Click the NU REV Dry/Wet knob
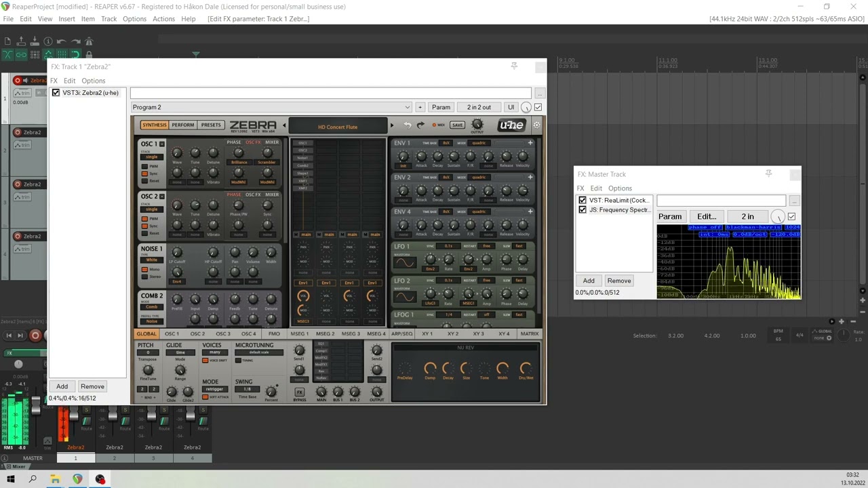 pos(526,369)
